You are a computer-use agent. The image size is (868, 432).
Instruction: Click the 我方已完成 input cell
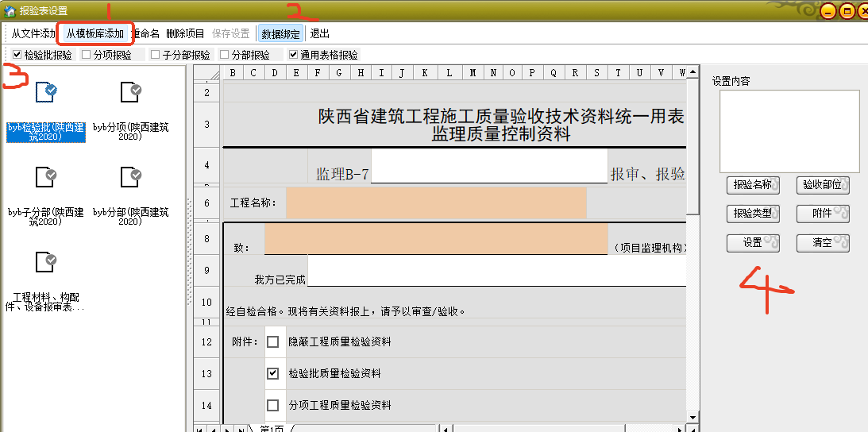[496, 270]
